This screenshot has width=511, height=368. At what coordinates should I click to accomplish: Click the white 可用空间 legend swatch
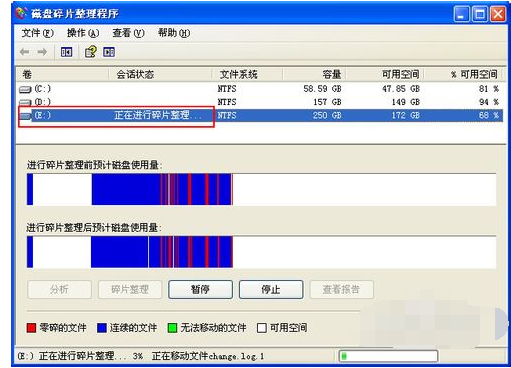click(x=262, y=328)
